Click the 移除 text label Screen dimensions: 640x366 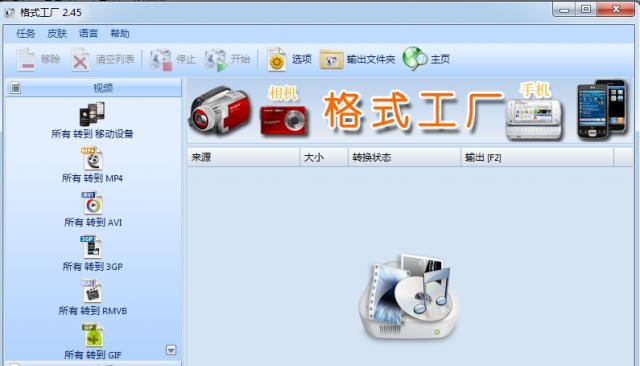pyautogui.click(x=51, y=59)
